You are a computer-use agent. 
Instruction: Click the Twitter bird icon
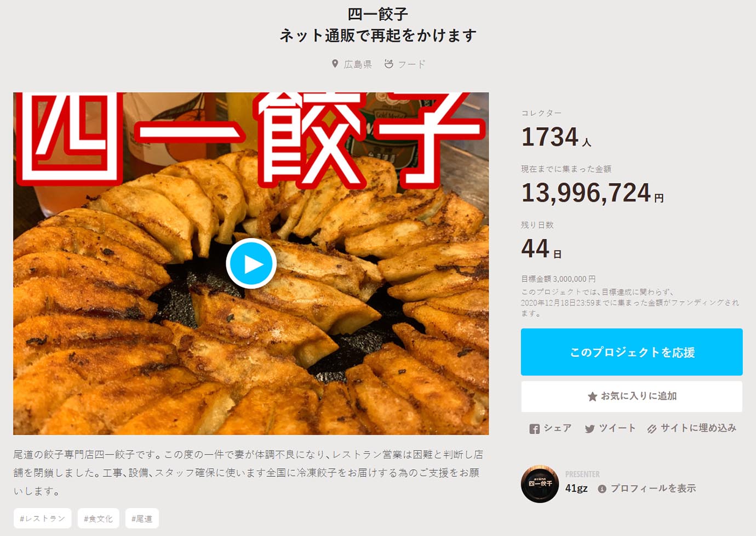coord(589,429)
